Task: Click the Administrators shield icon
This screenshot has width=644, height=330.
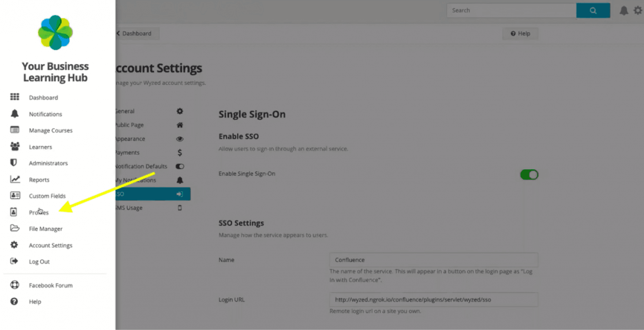Action: point(14,163)
